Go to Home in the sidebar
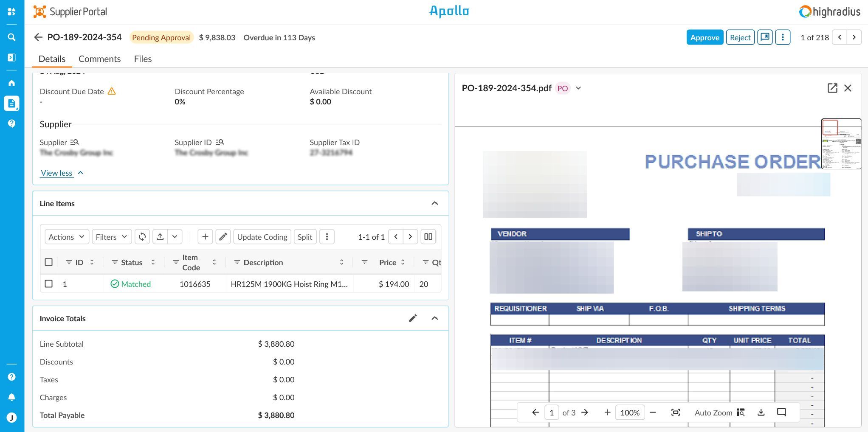Image resolution: width=868 pixels, height=432 pixels. pyautogui.click(x=12, y=83)
